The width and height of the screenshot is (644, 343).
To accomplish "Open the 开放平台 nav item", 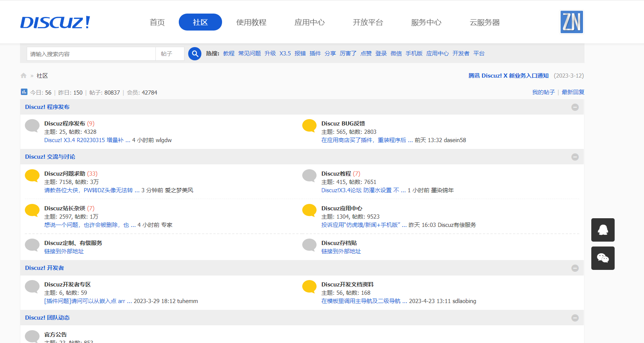I will 368,22.
